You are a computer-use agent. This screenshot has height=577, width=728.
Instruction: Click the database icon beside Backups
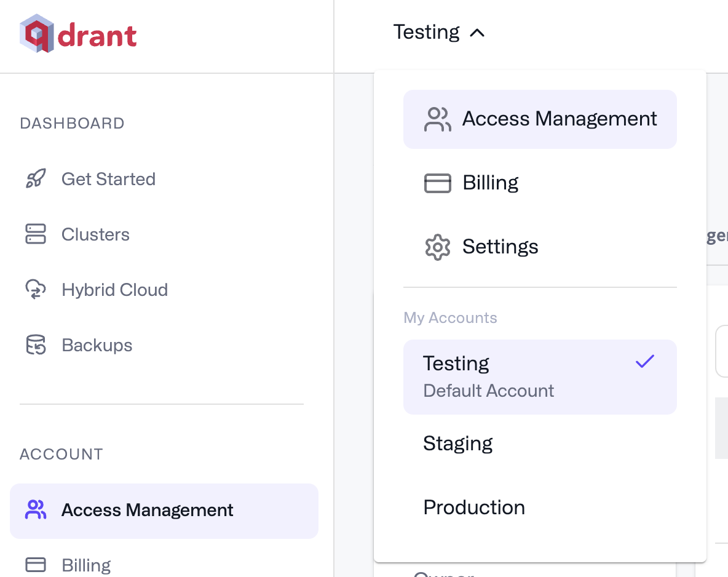click(36, 345)
